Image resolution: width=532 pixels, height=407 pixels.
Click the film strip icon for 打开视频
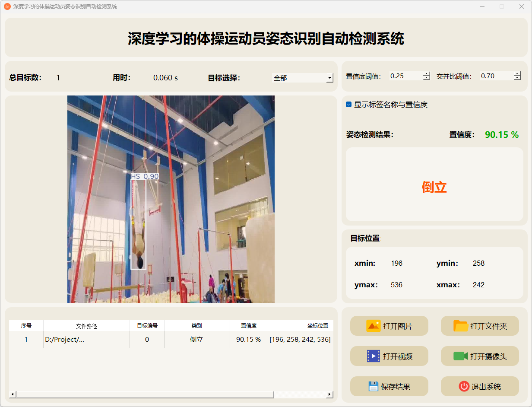373,356
